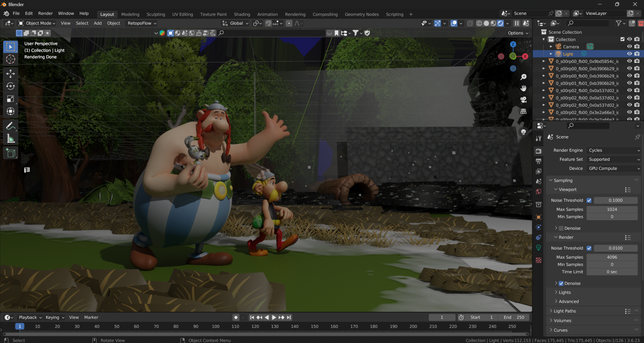Click the viewport pan hand icon
Image resolution: width=644 pixels, height=343 pixels.
524,88
